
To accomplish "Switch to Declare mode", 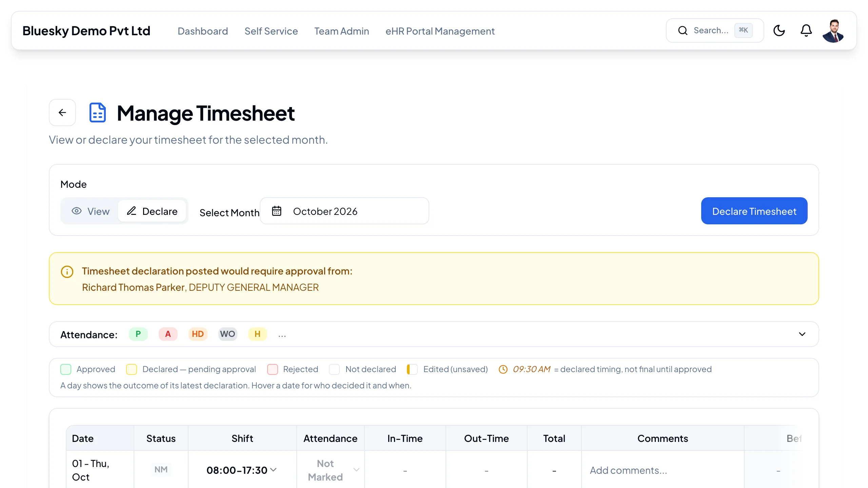I will 152,211.
